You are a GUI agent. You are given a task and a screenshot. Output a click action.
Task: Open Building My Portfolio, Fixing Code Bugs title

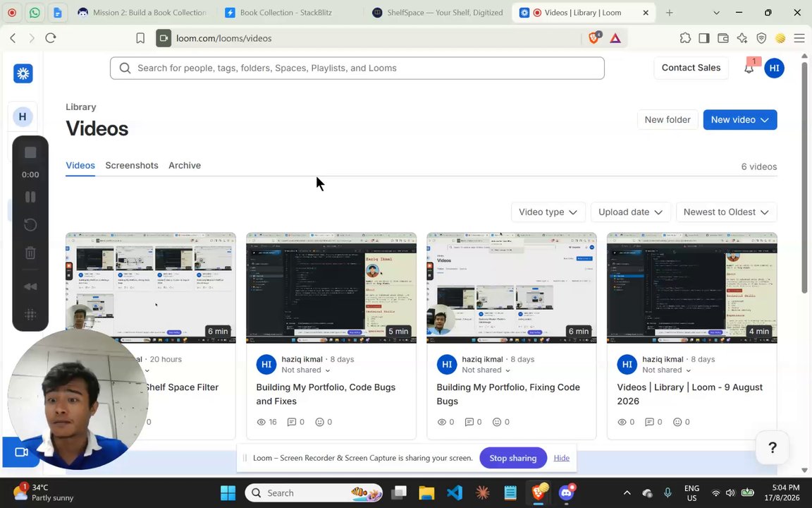click(508, 394)
